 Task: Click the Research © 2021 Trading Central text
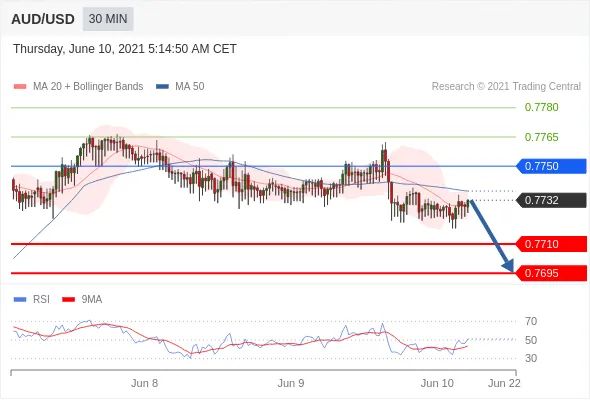click(x=506, y=87)
